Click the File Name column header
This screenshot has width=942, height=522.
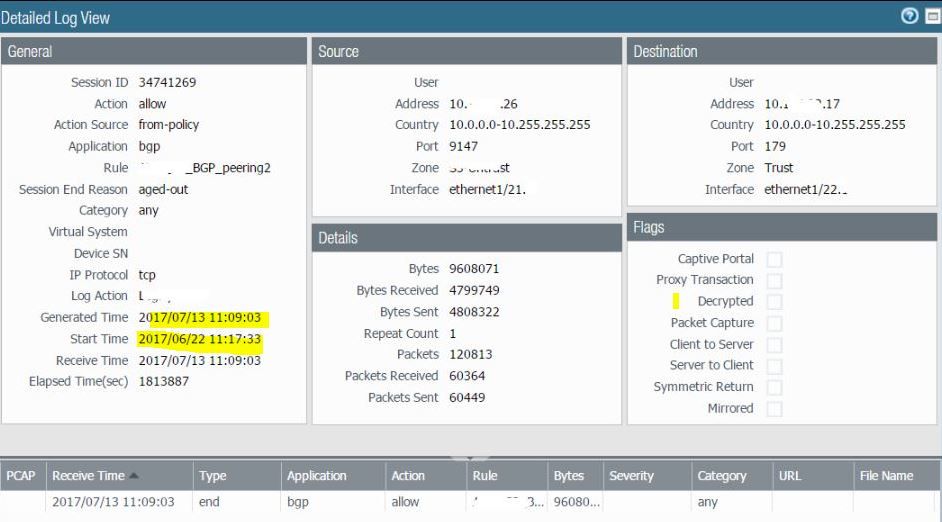886,476
